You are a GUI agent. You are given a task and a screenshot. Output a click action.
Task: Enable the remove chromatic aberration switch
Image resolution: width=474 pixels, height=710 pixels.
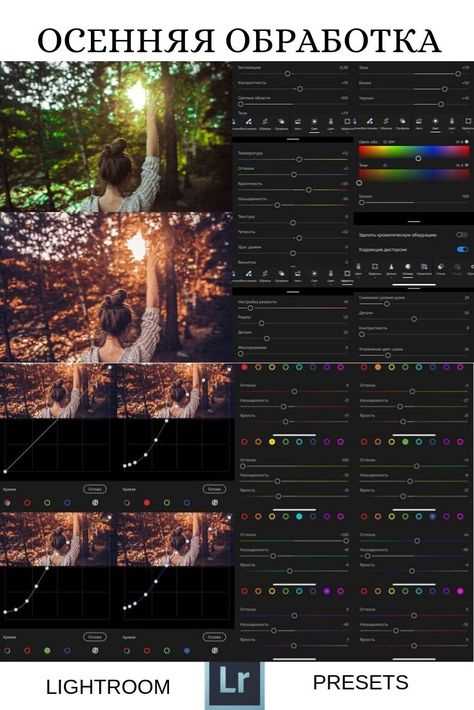point(462,235)
